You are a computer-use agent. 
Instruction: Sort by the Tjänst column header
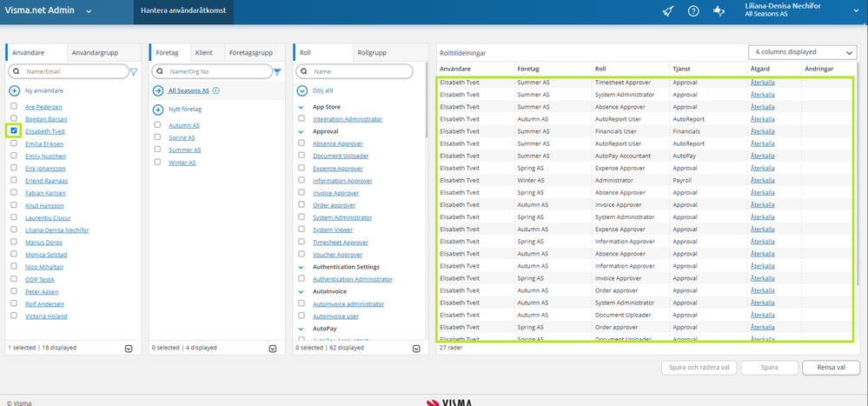(681, 69)
